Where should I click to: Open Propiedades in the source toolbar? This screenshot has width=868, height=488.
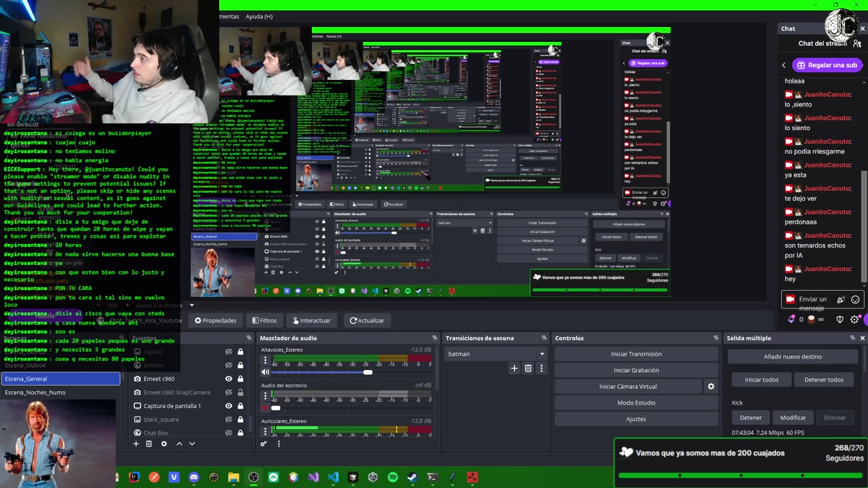click(216, 321)
